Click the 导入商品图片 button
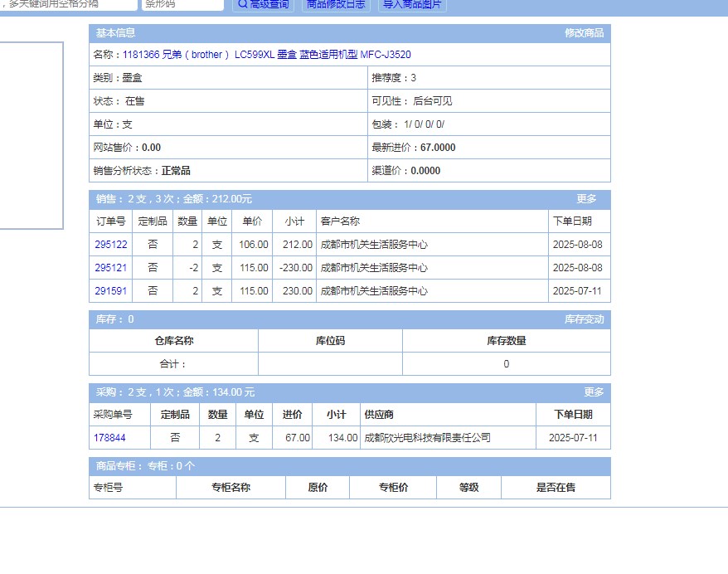Viewport: 728px width, 574px height. point(412,5)
